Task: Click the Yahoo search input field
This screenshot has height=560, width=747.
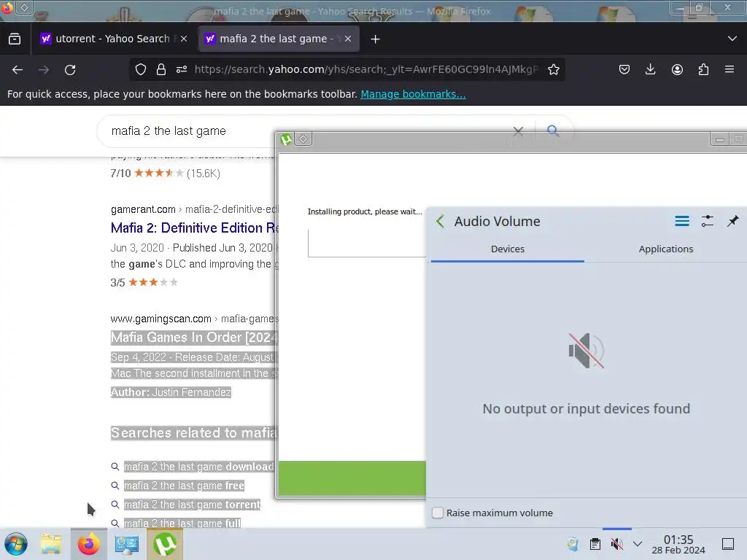Action: click(x=305, y=131)
